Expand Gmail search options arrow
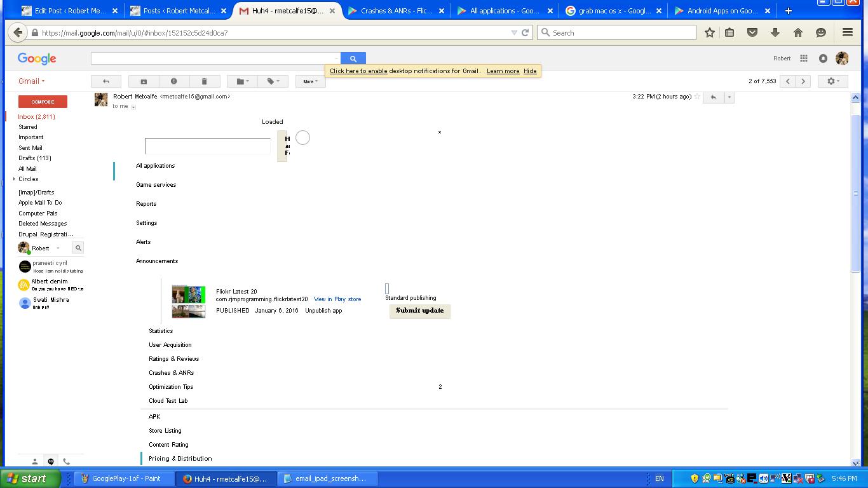The image size is (868, 488). (336, 58)
